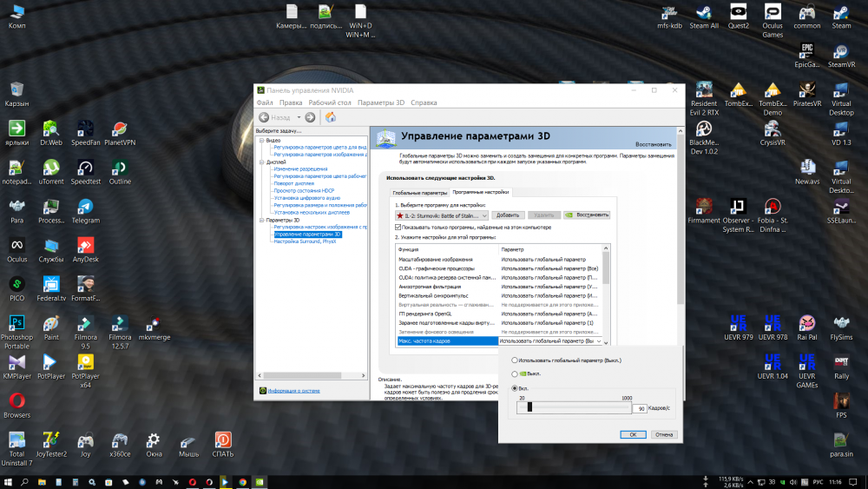Screen dimensions: 868x489
Task: Click the Forward arrow navigation icon
Action: [x=310, y=117]
